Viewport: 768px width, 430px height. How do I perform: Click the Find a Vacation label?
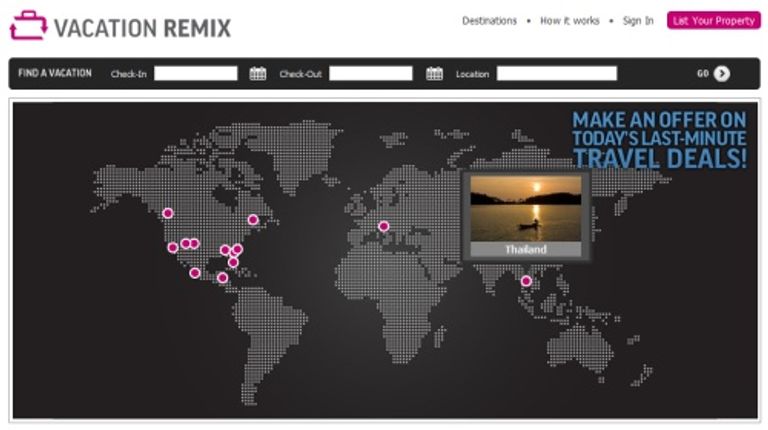point(55,73)
